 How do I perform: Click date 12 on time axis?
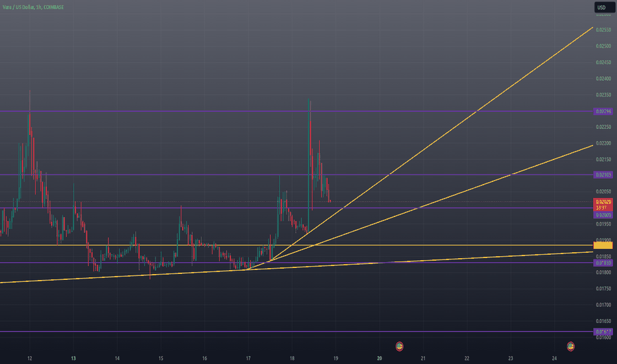30,358
